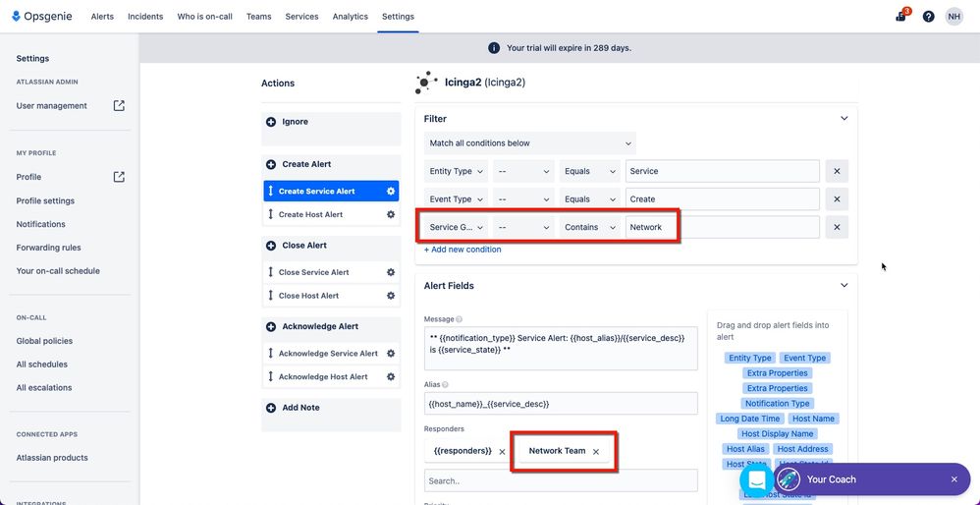Image resolution: width=980 pixels, height=505 pixels.
Task: Open the Match all conditions below dropdown
Action: coord(530,143)
